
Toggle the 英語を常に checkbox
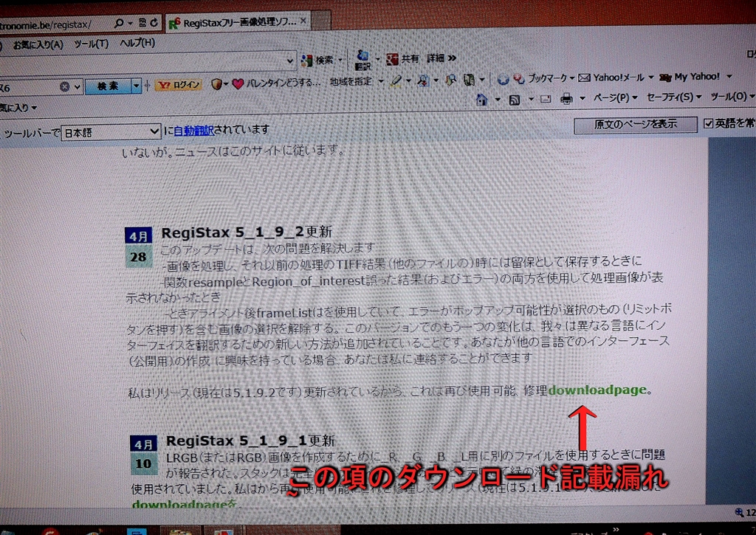pos(708,124)
